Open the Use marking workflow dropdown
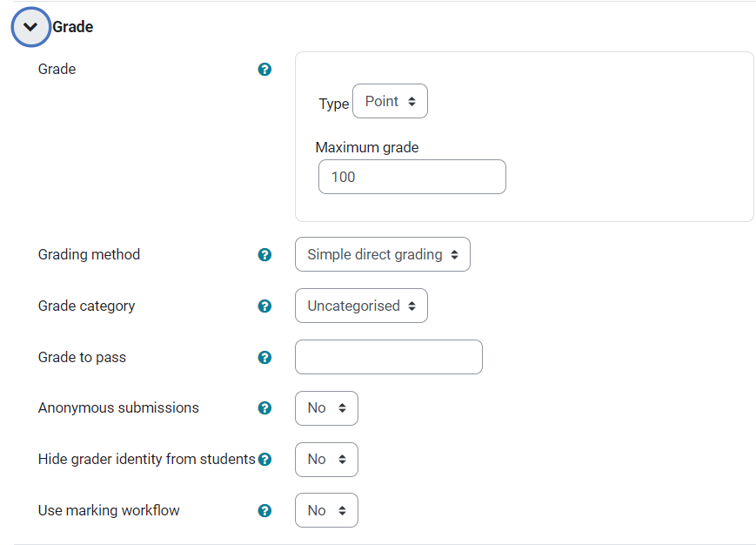 click(x=326, y=510)
